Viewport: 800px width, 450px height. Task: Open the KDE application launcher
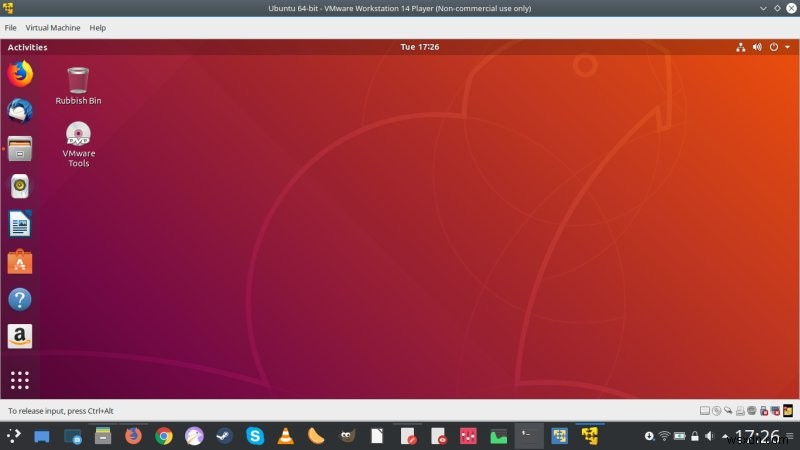[x=14, y=436]
